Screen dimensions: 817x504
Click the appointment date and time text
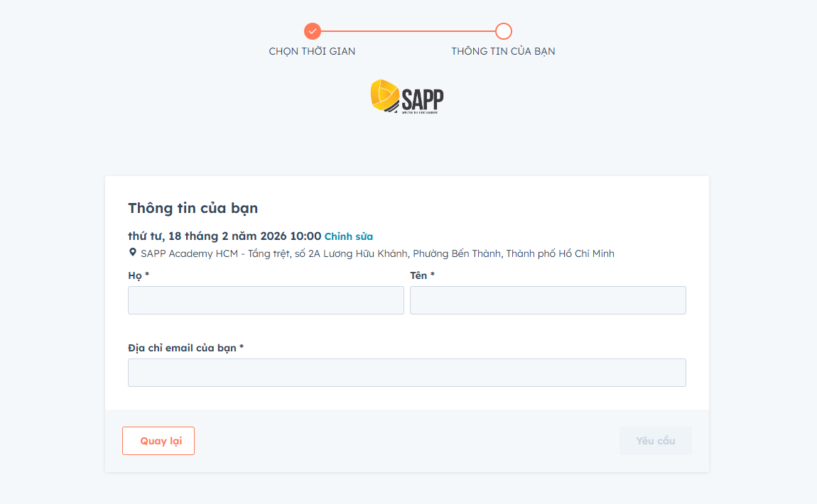tap(224, 236)
